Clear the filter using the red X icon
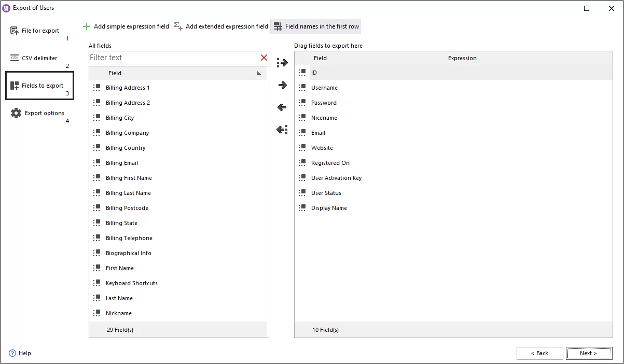 point(264,58)
